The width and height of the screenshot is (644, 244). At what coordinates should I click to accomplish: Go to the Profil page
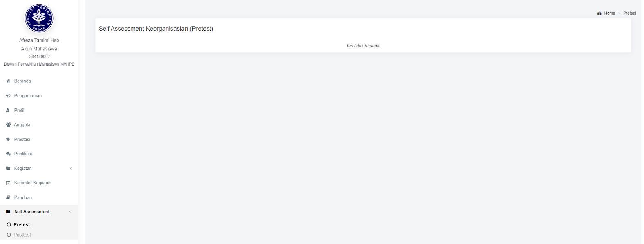[x=19, y=111]
